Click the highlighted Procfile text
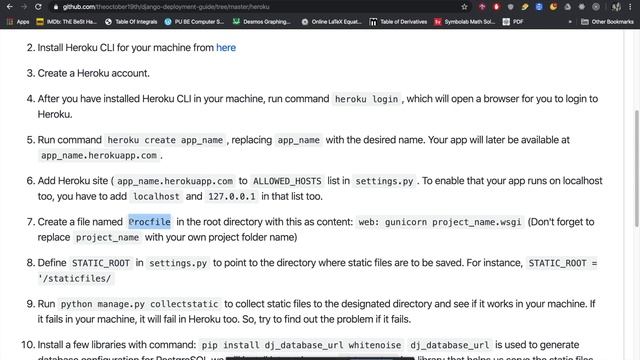This screenshot has height=360, width=640. click(149, 222)
